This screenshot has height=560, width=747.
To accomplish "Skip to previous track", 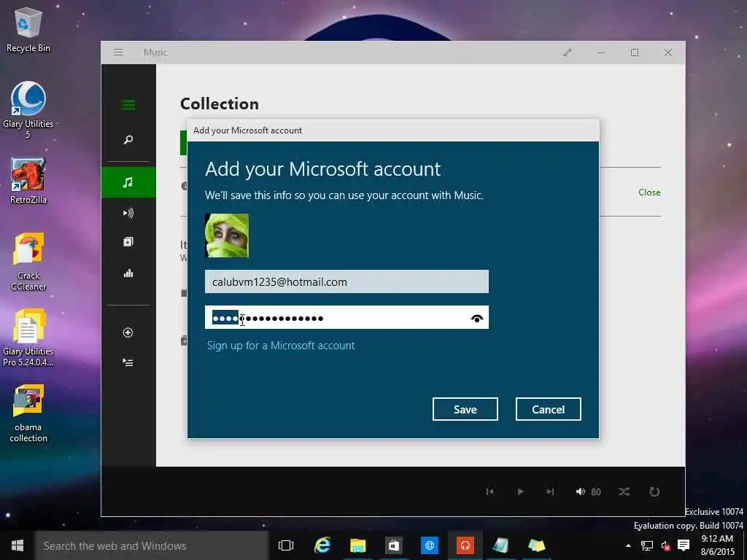I will point(489,491).
